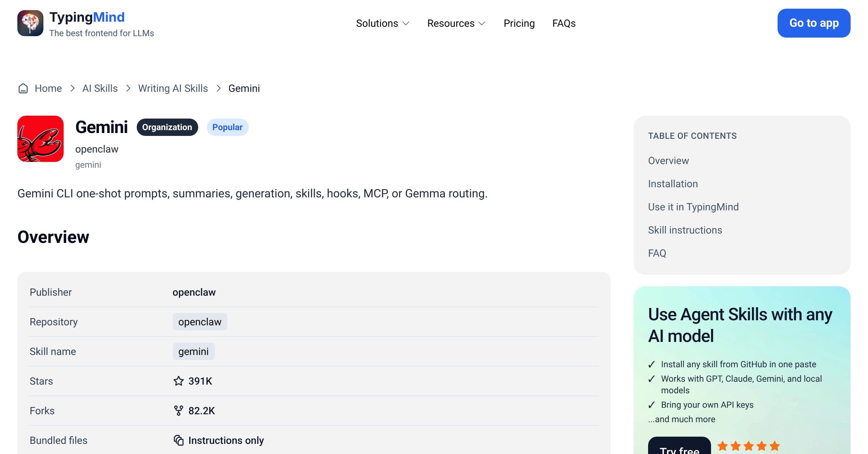This screenshot has height=454, width=868.
Task: Click the Gemini CLI description sentence
Action: (x=252, y=193)
